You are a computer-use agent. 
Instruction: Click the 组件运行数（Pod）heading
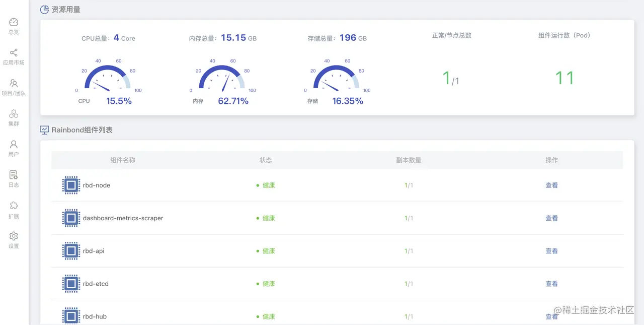(x=564, y=35)
